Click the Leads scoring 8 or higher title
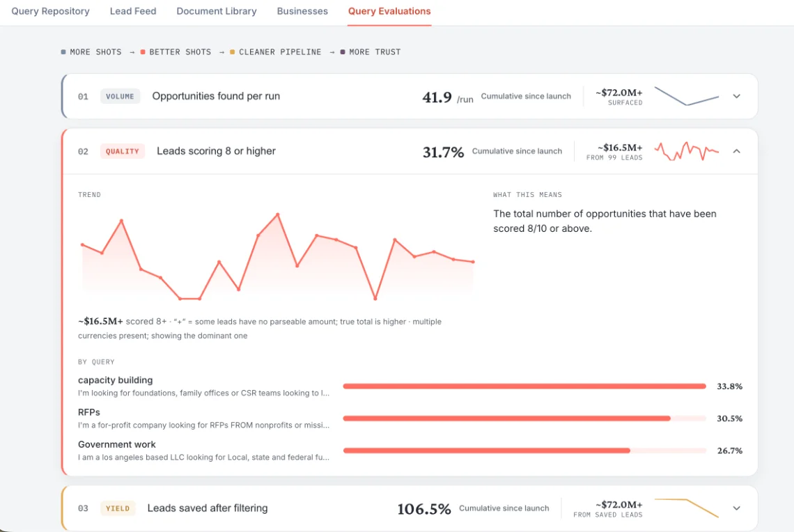This screenshot has width=794, height=532. click(x=216, y=151)
